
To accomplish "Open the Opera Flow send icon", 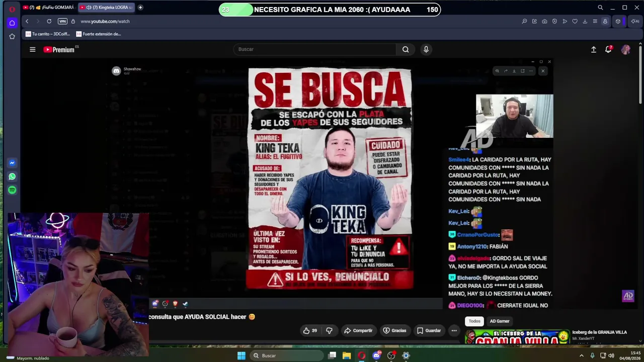I will pyautogui.click(x=565, y=21).
